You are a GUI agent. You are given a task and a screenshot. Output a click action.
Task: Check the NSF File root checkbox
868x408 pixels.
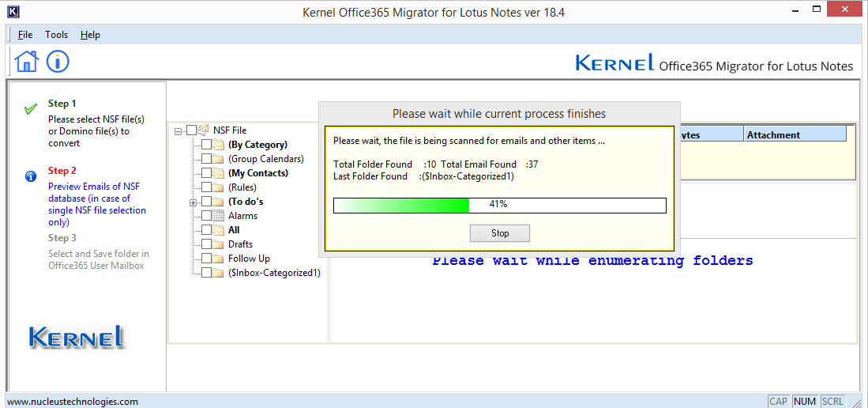point(192,130)
